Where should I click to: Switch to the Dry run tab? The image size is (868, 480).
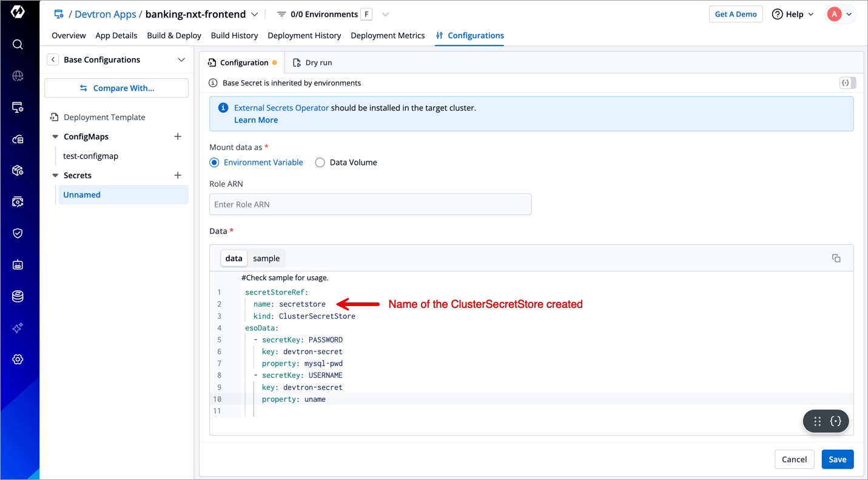312,62
